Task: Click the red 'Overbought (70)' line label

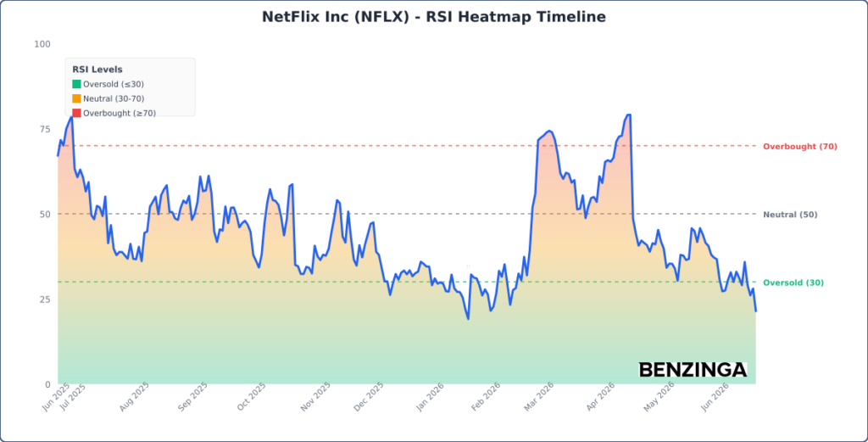Action: point(800,147)
